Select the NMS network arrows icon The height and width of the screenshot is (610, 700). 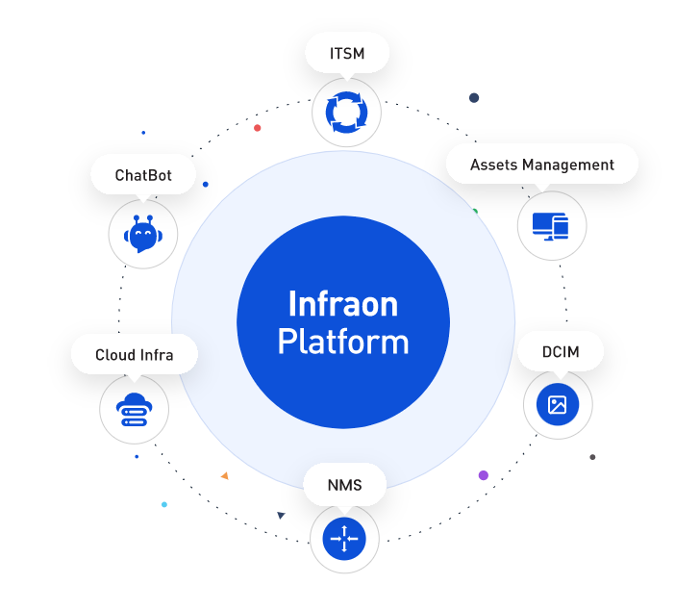(344, 539)
